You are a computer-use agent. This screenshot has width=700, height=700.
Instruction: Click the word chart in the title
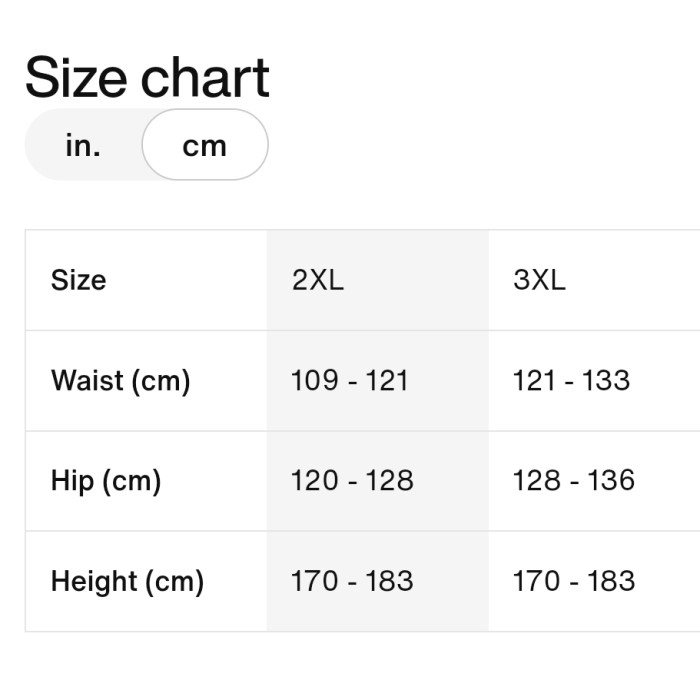[x=205, y=77]
